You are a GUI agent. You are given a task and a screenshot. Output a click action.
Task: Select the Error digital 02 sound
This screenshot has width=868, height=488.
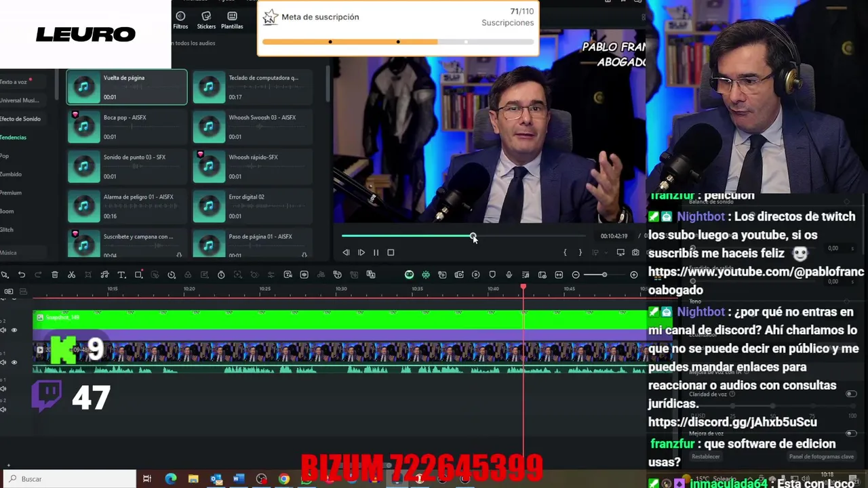tap(252, 206)
